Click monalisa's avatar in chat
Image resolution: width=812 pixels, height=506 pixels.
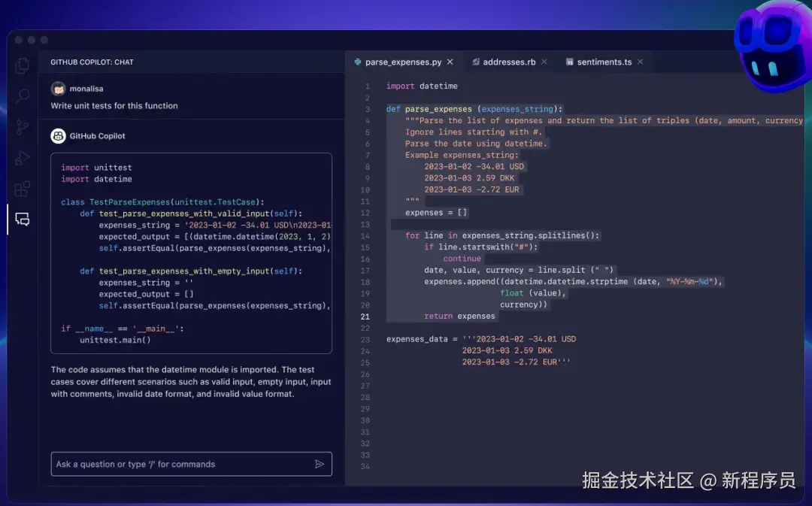(58, 89)
